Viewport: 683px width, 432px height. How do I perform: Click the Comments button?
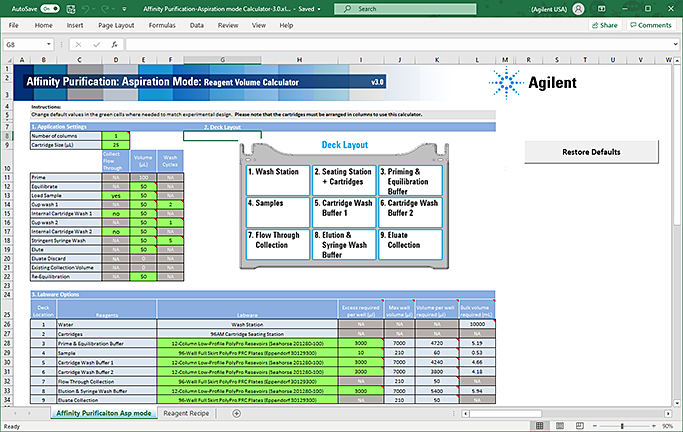[651, 25]
